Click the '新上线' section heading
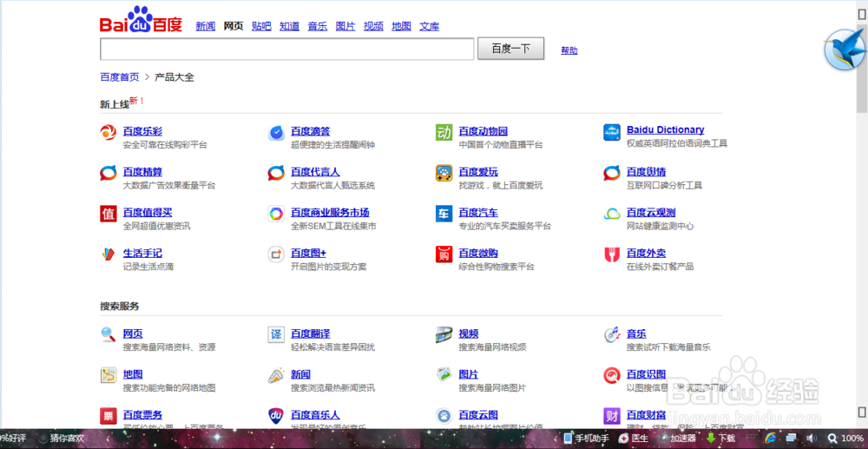868x449 pixels. 115,104
